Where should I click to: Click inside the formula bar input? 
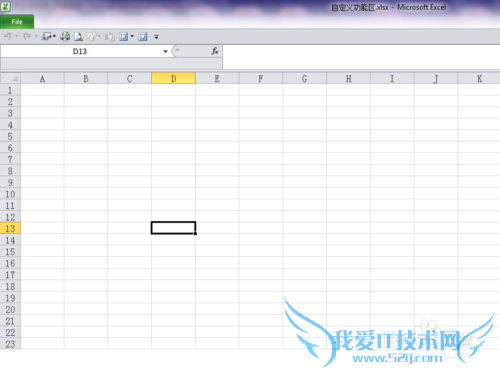point(361,57)
